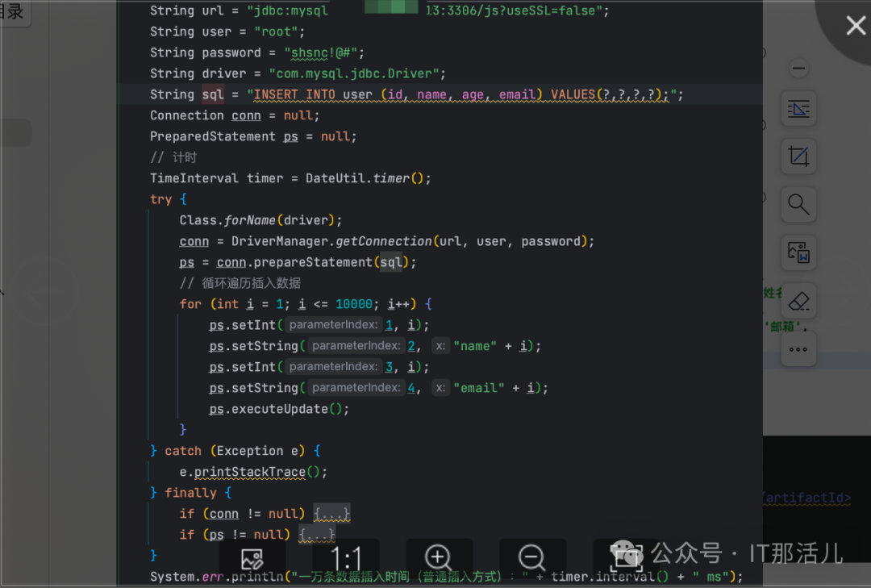Convert image to Word document icon
871x588 pixels.
[x=798, y=252]
